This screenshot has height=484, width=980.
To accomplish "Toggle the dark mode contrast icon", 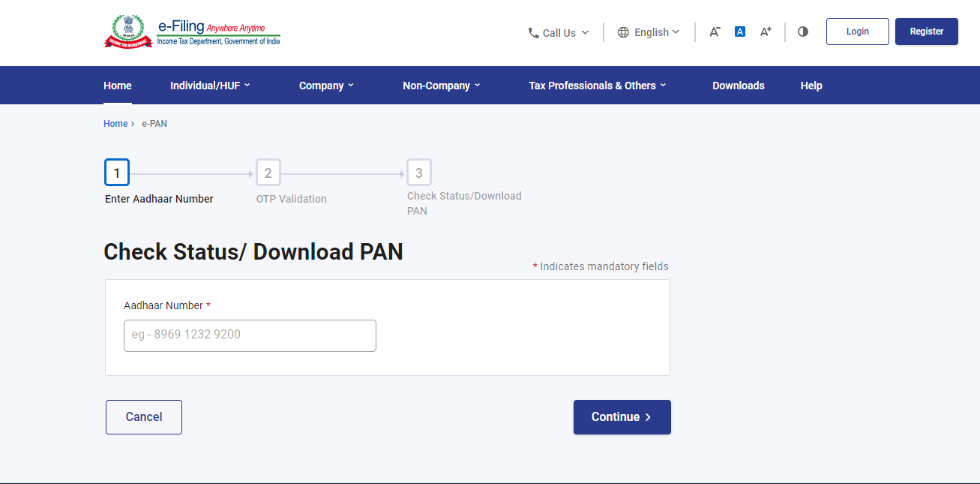I will 802,32.
